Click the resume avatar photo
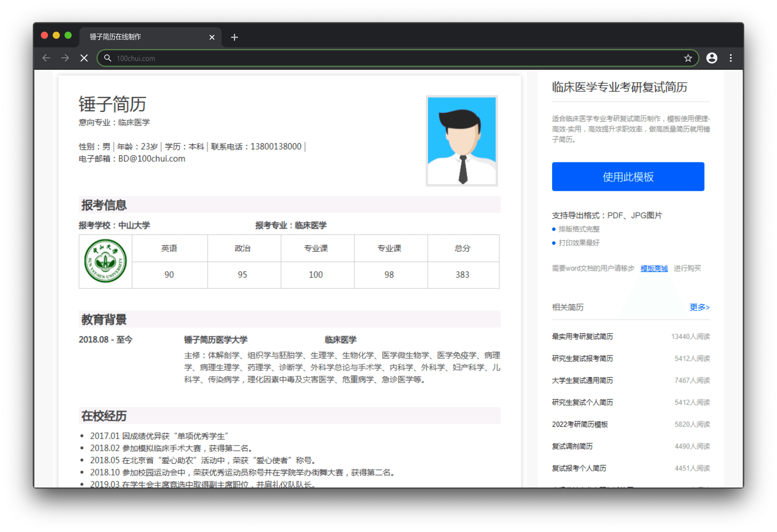Screen dimensions: 777x532 [461, 141]
